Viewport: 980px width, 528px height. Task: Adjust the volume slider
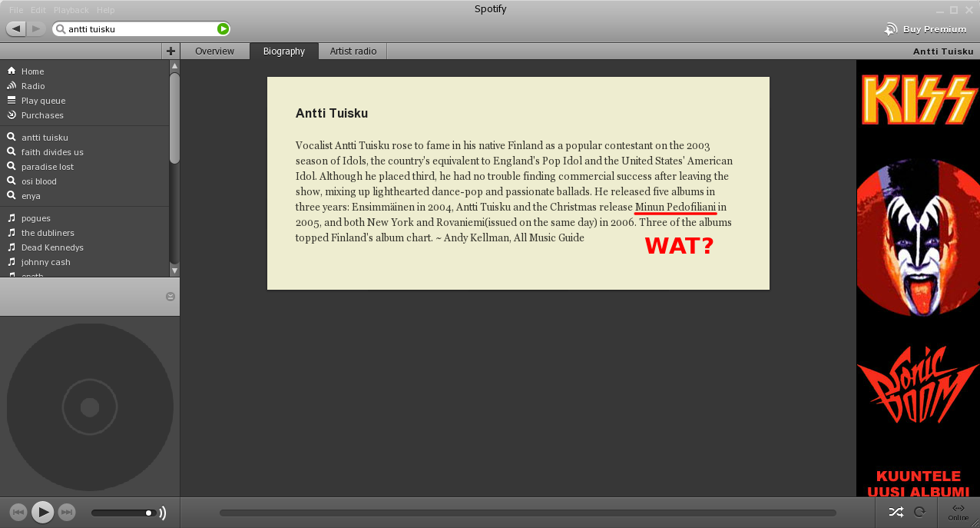[123, 513]
